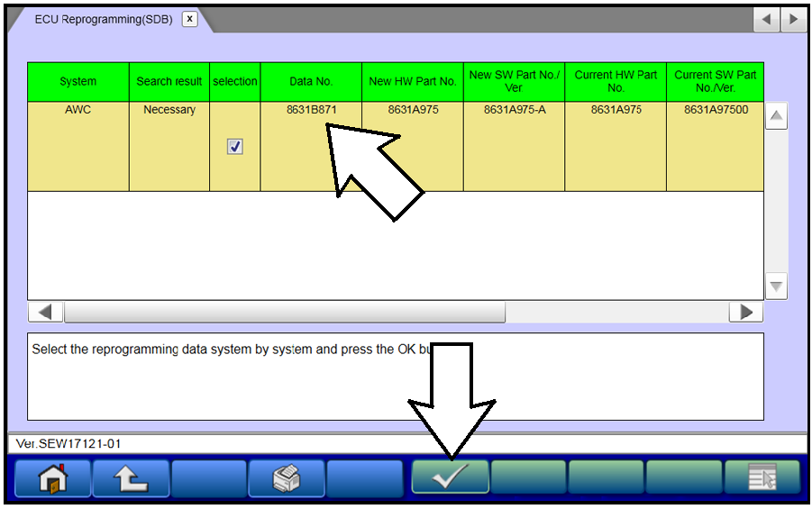Screen dimensions: 812x509
Task: Click the System column header
Action: [x=78, y=81]
